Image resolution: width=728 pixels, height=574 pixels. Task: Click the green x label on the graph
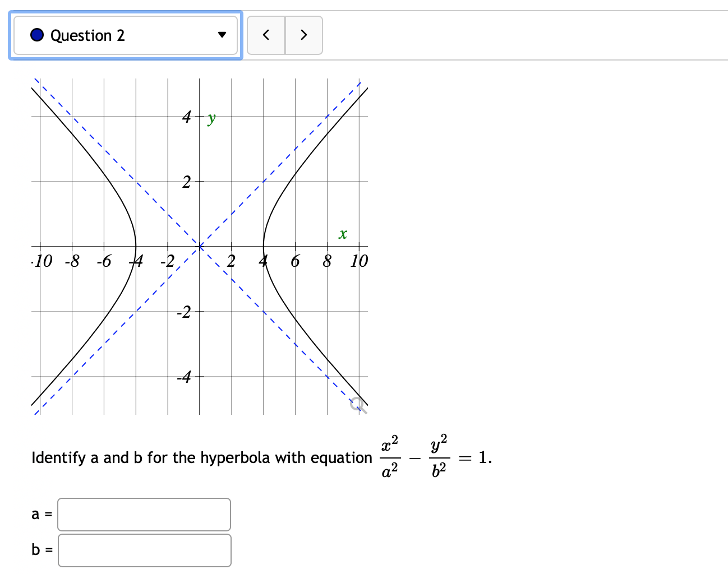point(342,235)
